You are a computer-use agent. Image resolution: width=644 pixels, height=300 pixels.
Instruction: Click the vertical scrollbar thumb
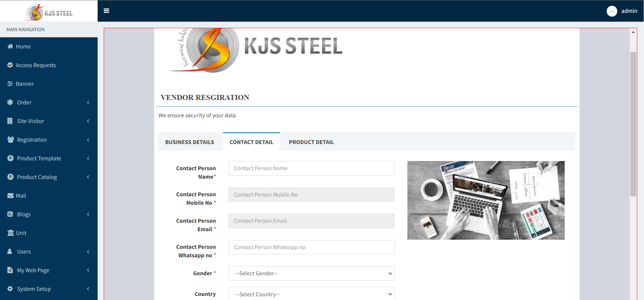click(633, 124)
